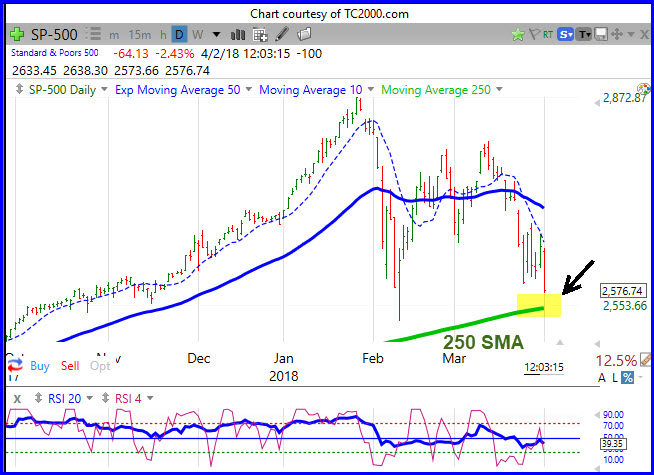Click the SP-500 symbol name
Viewport: 654px width, 475px height.
(54, 34)
